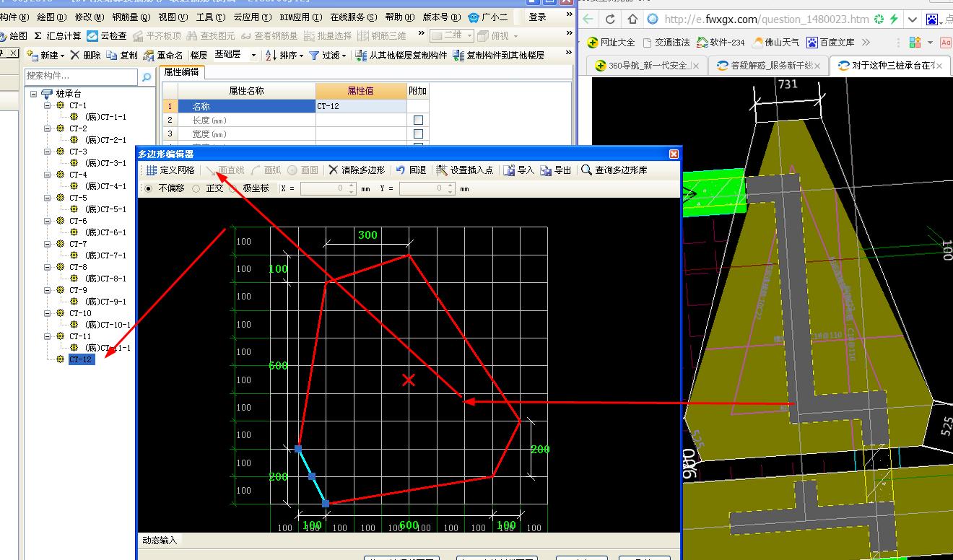Click the 绘图 drawing toolbar item
This screenshot has height=560, width=953.
click(14, 35)
